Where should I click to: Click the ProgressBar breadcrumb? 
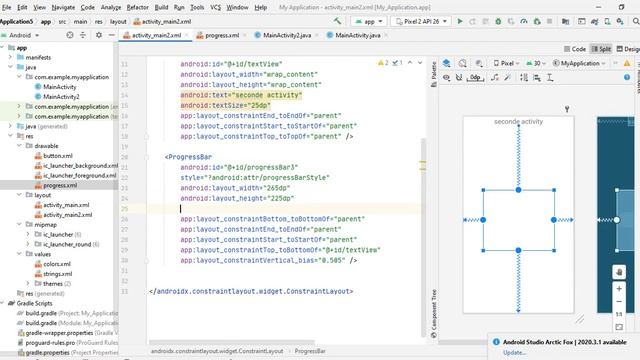(x=310, y=351)
